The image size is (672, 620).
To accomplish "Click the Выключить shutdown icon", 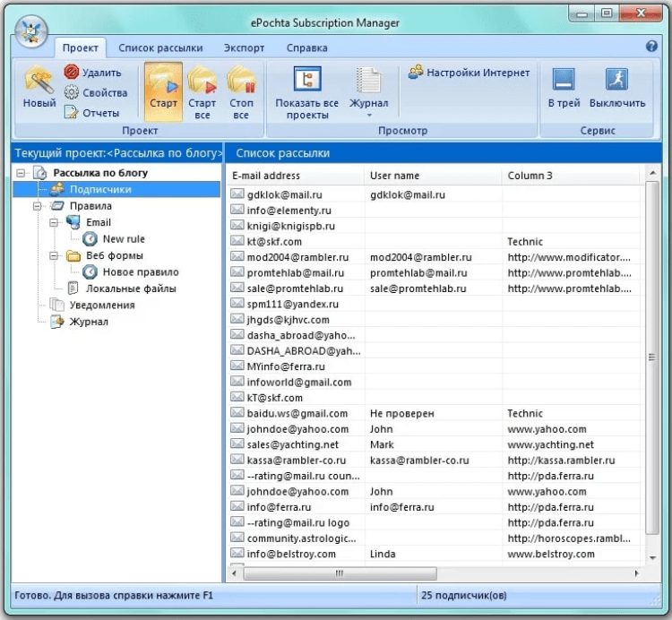I will point(616,79).
